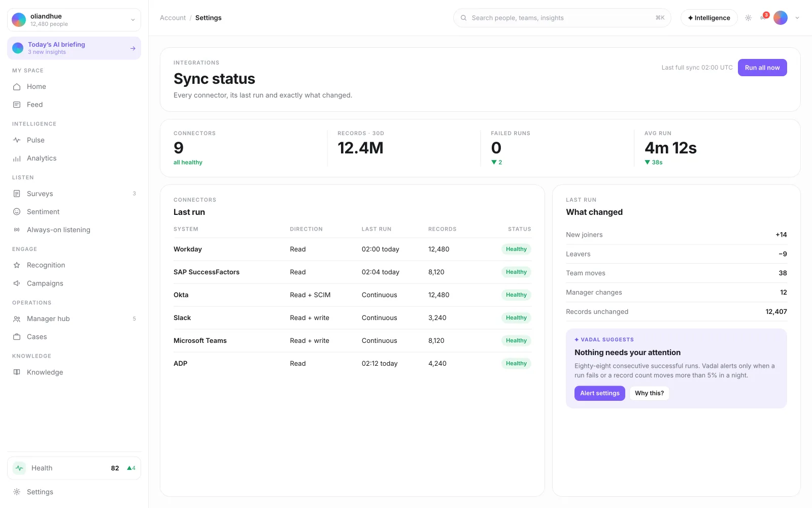Open the Pulse menu item
812x508 pixels.
[74, 140]
